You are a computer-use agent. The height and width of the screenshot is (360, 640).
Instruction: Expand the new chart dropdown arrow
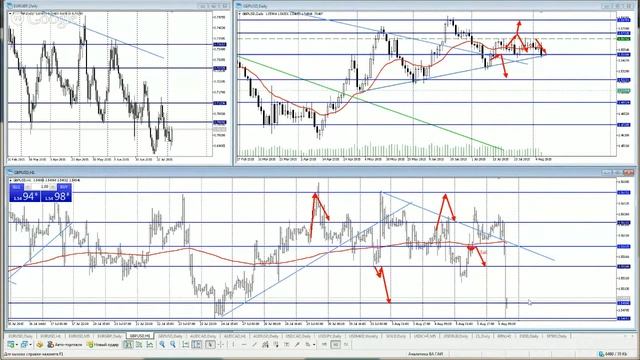(x=17, y=345)
